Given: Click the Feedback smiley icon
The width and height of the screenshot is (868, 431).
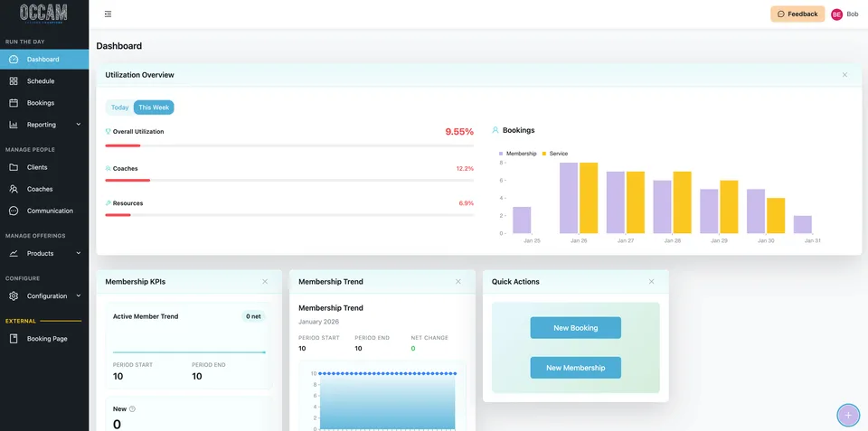Looking at the screenshot, I should tap(781, 14).
